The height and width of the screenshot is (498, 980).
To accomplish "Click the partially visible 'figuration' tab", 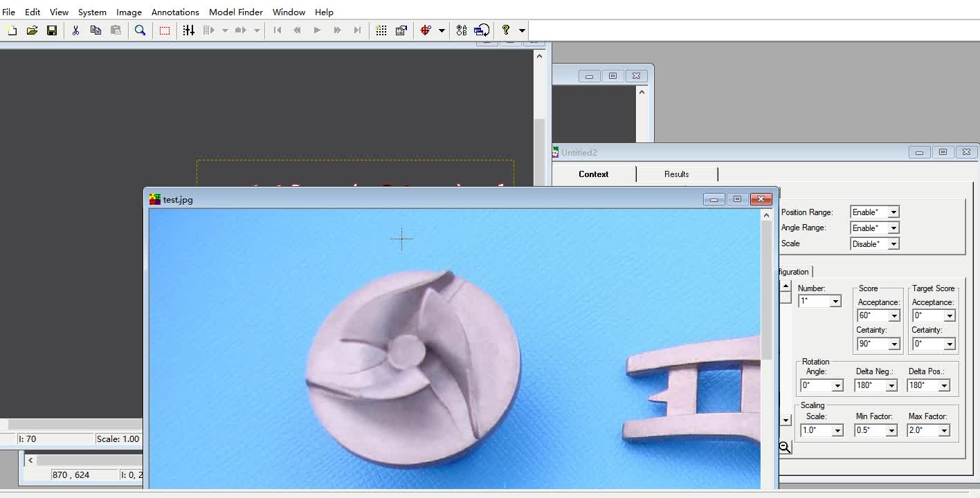I will tap(794, 272).
